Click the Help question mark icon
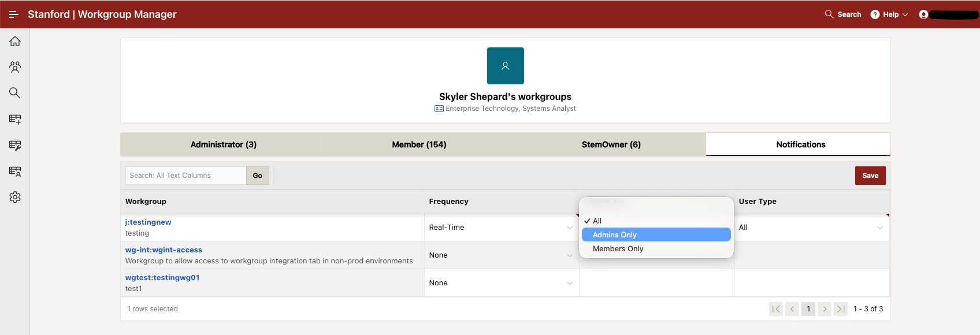 point(875,14)
